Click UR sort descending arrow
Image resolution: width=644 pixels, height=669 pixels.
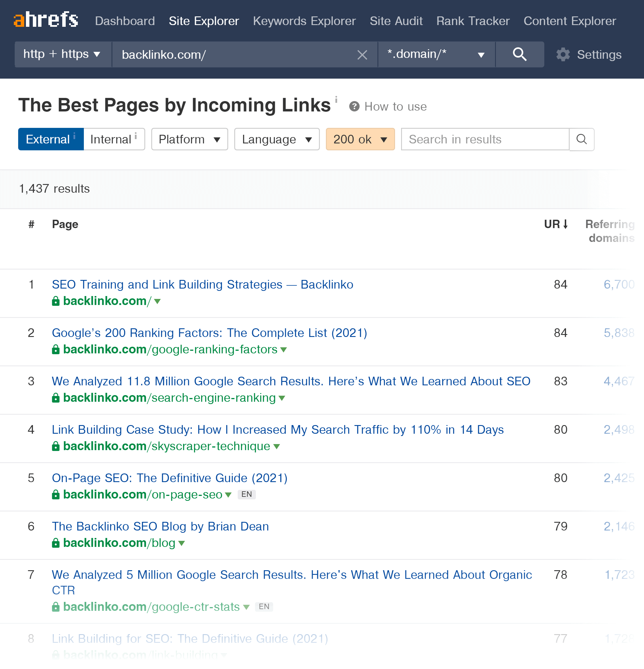565,224
